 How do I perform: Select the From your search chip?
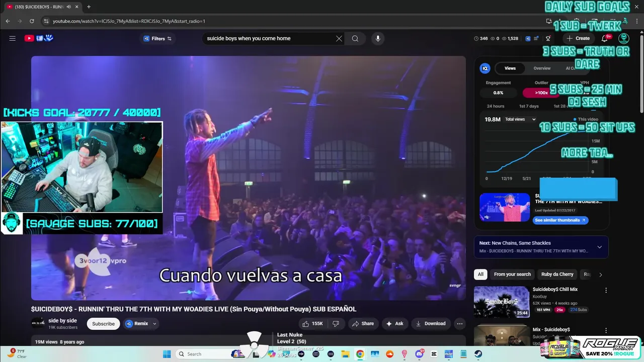[x=512, y=275]
